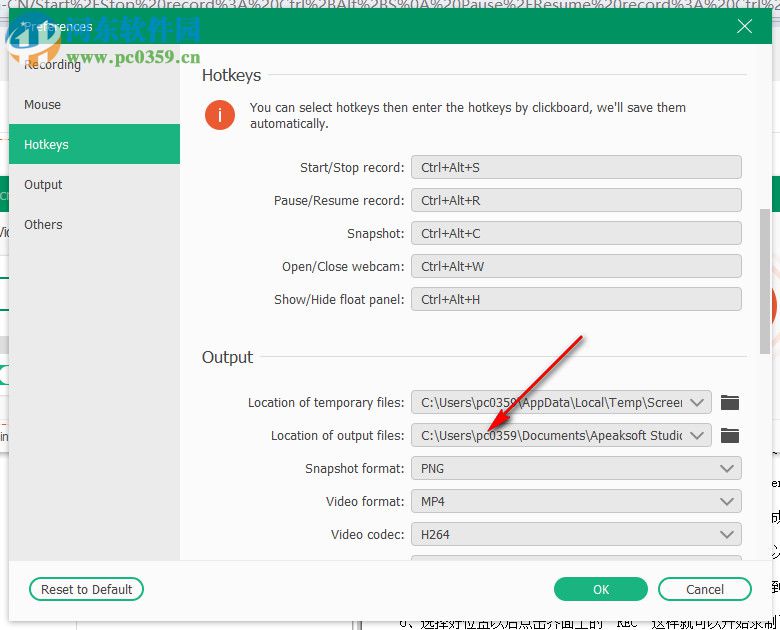The height and width of the screenshot is (630, 780).
Task: Click the 'Snapshot format:' label
Action: (x=354, y=468)
